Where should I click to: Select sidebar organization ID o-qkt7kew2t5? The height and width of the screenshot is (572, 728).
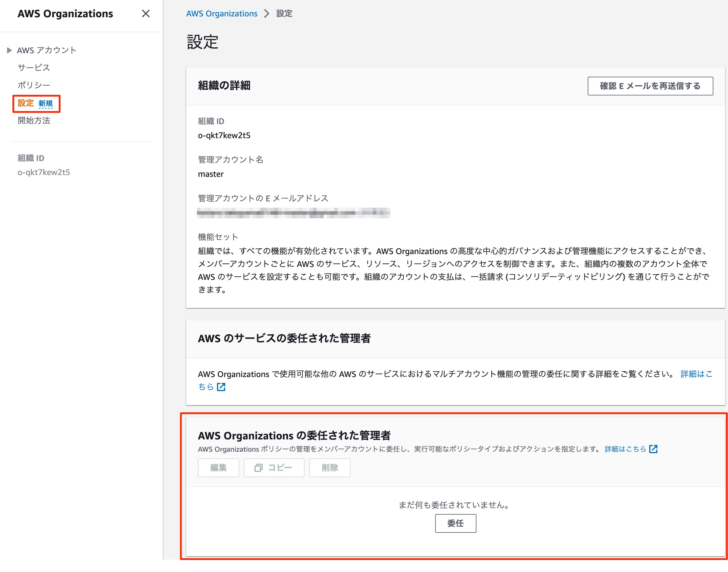coord(44,172)
